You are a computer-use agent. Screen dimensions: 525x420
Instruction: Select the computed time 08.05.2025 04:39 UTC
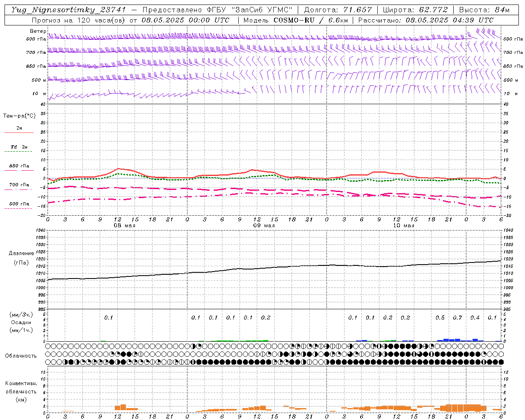coord(450,20)
